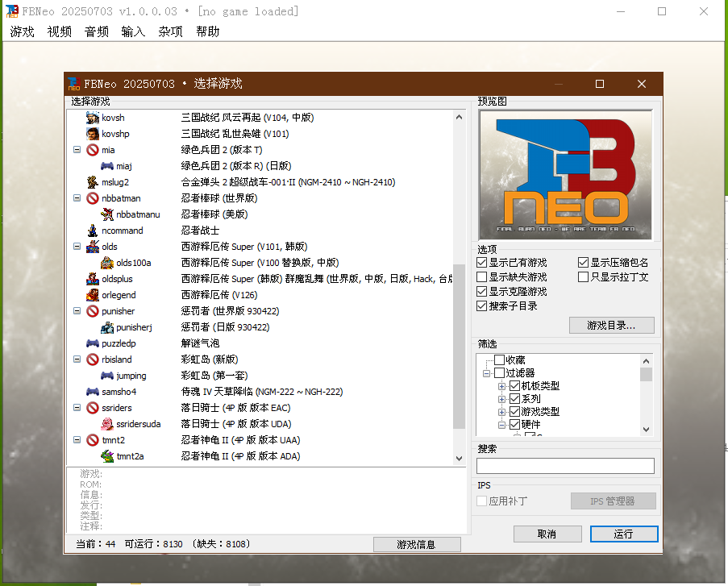
Task: Click the 游戏目录... button
Action: point(611,326)
